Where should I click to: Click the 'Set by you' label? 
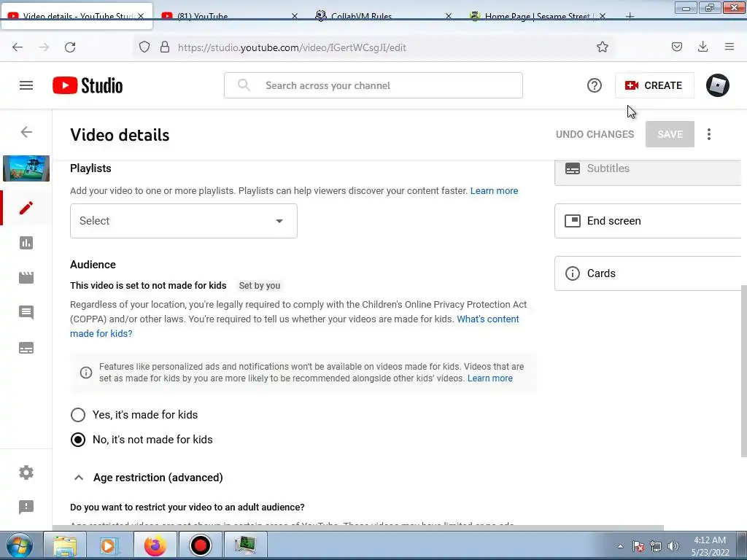(x=260, y=286)
